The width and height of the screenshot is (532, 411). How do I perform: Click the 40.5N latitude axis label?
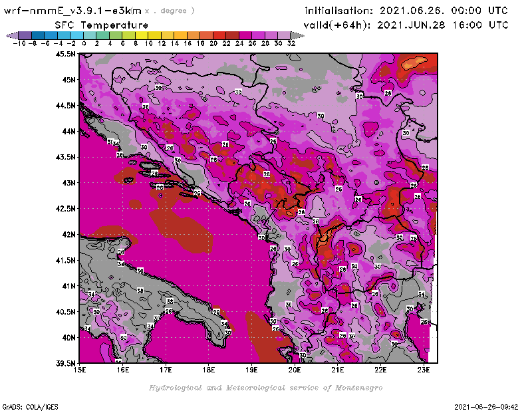click(x=66, y=312)
